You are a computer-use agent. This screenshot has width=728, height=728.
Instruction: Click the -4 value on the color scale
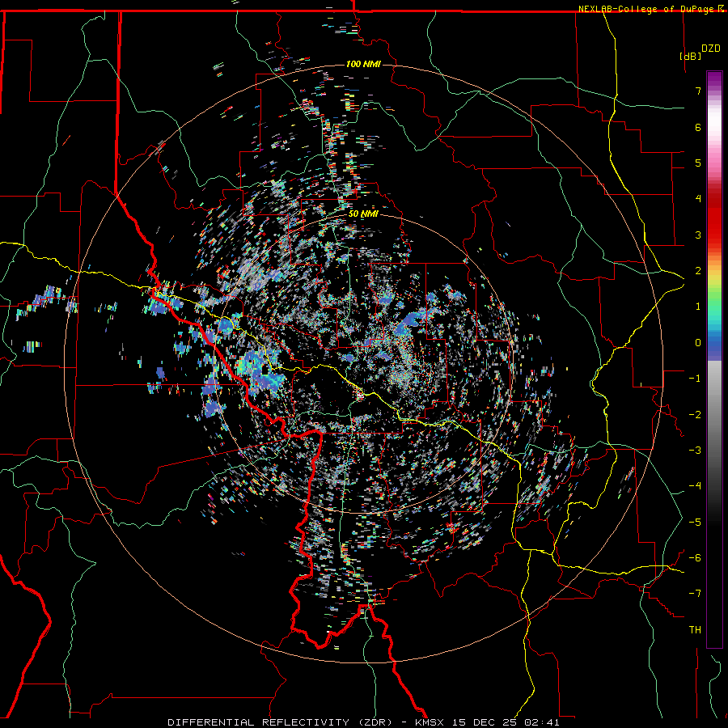coord(695,486)
